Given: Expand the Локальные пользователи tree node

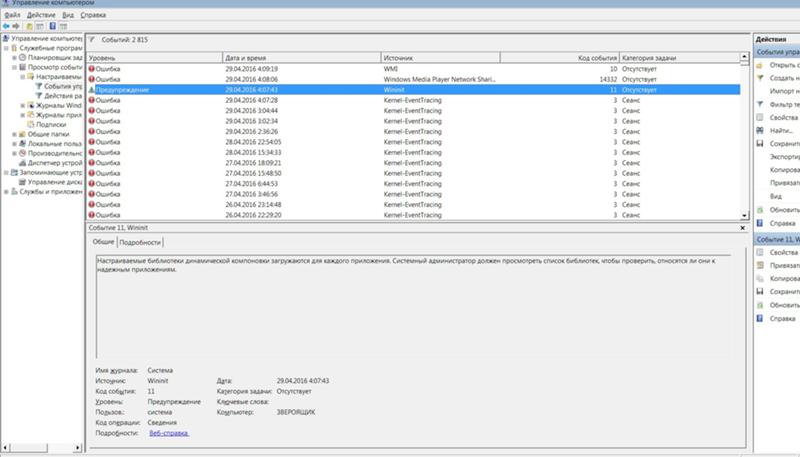Looking at the screenshot, I should coord(15,144).
